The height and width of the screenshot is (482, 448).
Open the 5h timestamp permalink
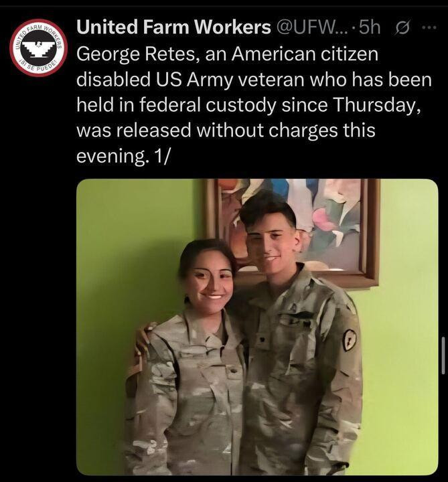pyautogui.click(x=369, y=27)
